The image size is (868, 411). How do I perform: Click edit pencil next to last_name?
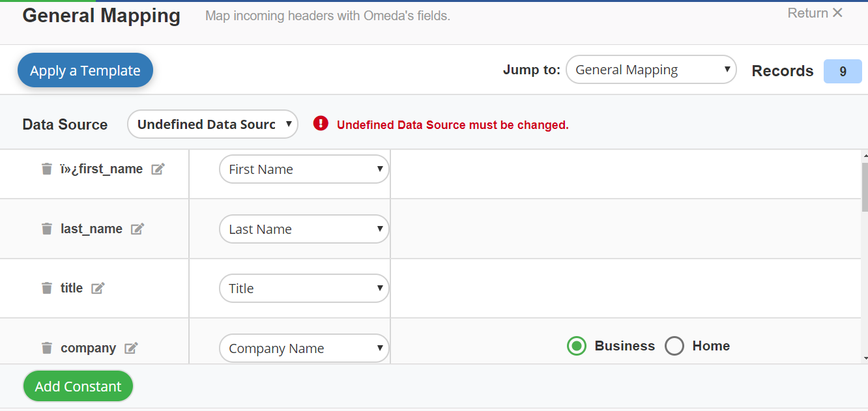click(137, 229)
